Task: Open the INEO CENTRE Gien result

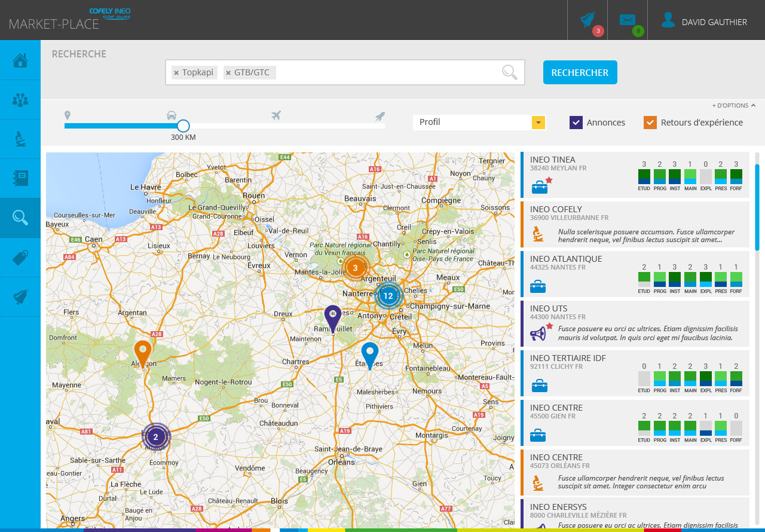Action: pyautogui.click(x=635, y=423)
